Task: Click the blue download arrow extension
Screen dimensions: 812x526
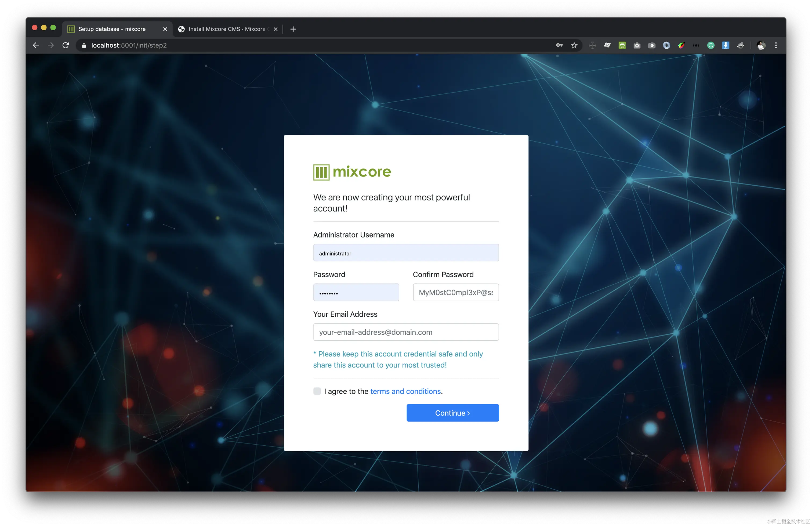Action: tap(725, 45)
